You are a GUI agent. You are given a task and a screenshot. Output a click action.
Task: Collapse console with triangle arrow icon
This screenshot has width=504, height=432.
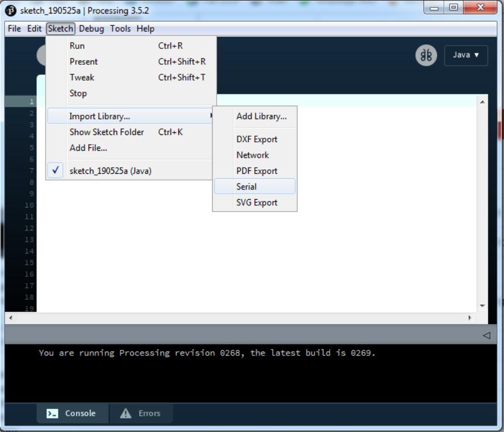pyautogui.click(x=487, y=336)
